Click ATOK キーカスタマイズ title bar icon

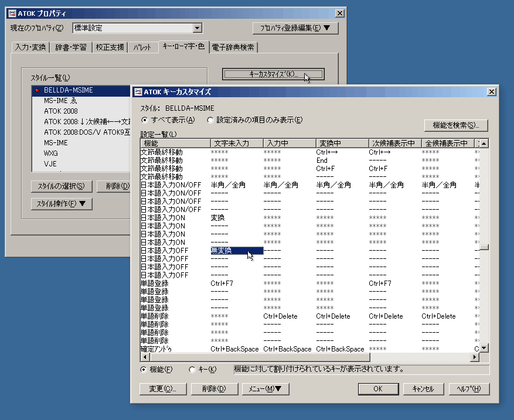click(138, 92)
